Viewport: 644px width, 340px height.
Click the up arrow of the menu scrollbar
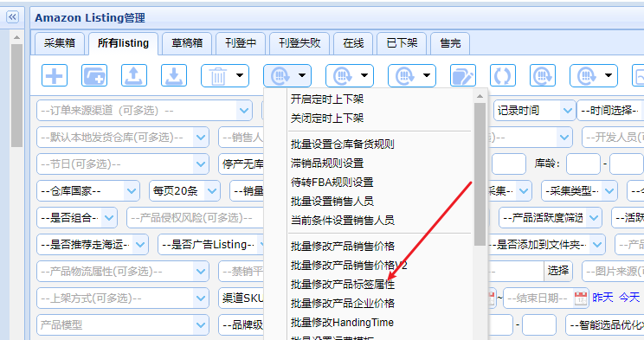point(480,96)
